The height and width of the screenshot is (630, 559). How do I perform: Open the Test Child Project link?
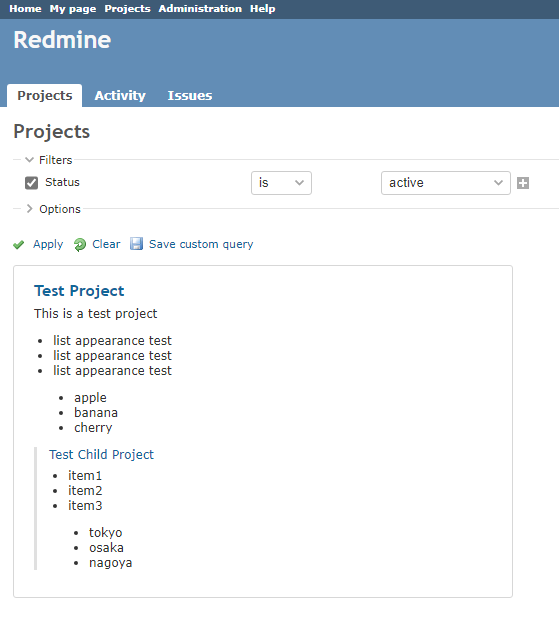[x=101, y=454]
